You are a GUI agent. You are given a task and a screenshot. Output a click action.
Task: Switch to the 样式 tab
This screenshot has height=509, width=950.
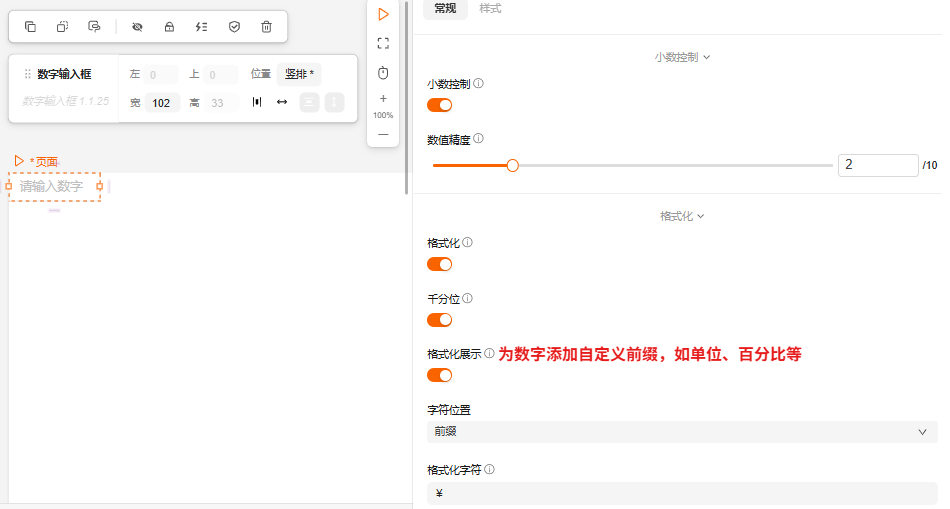coord(490,8)
